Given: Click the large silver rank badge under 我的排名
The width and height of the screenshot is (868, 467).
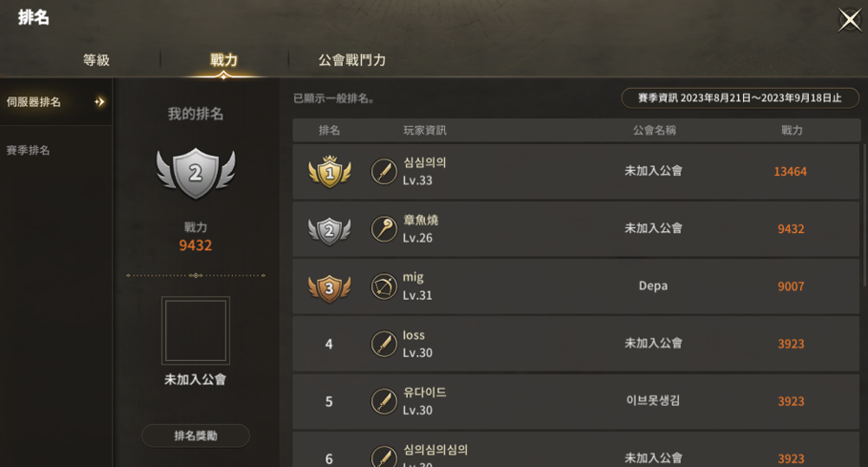Looking at the screenshot, I should coord(196,173).
